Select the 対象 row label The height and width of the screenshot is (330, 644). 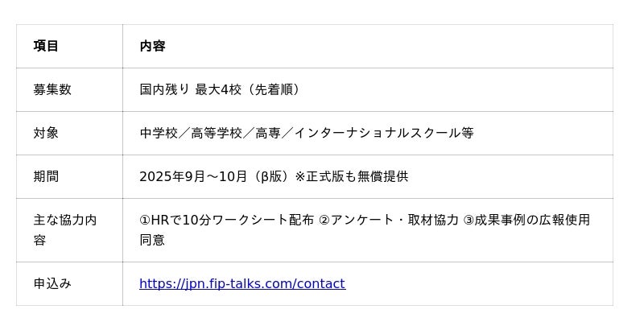click(x=46, y=133)
